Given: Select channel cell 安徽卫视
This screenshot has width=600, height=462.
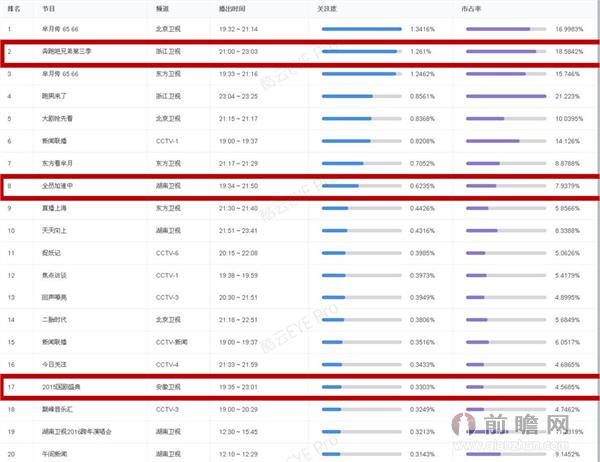Looking at the screenshot, I should (168, 387).
